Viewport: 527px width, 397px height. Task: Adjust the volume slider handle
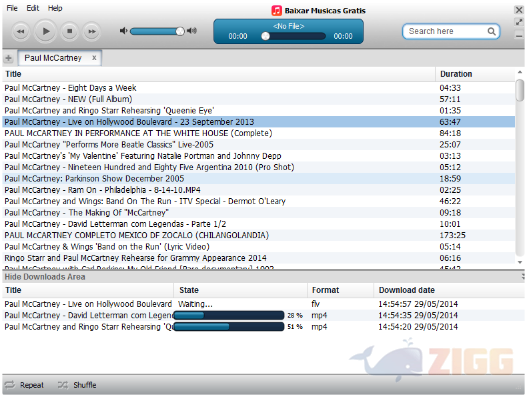click(180, 31)
